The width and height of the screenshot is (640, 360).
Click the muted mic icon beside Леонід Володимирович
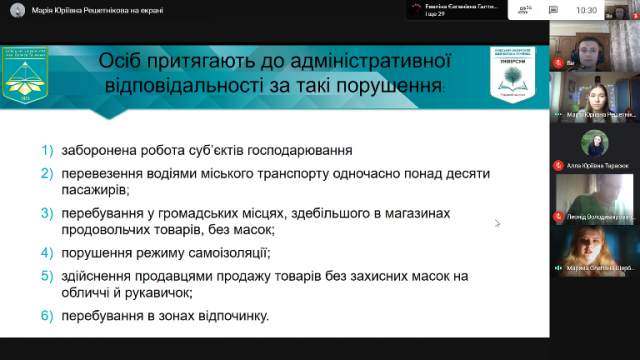pos(558,217)
